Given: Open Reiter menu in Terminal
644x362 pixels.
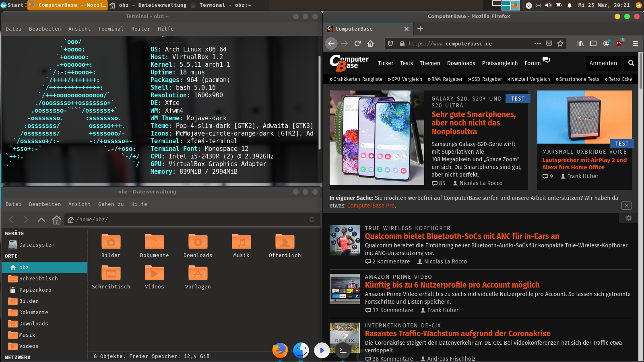Looking at the screenshot, I should point(141,29).
